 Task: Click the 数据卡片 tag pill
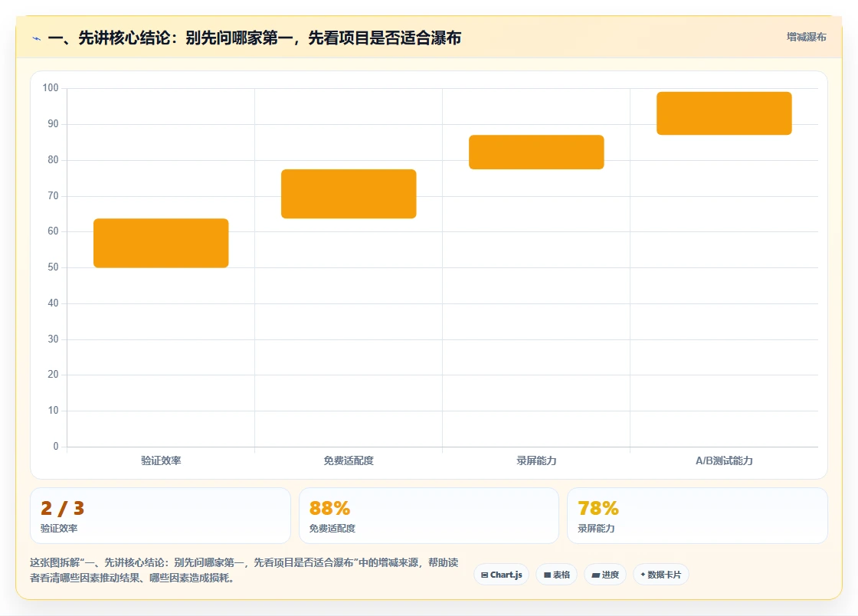tap(661, 575)
